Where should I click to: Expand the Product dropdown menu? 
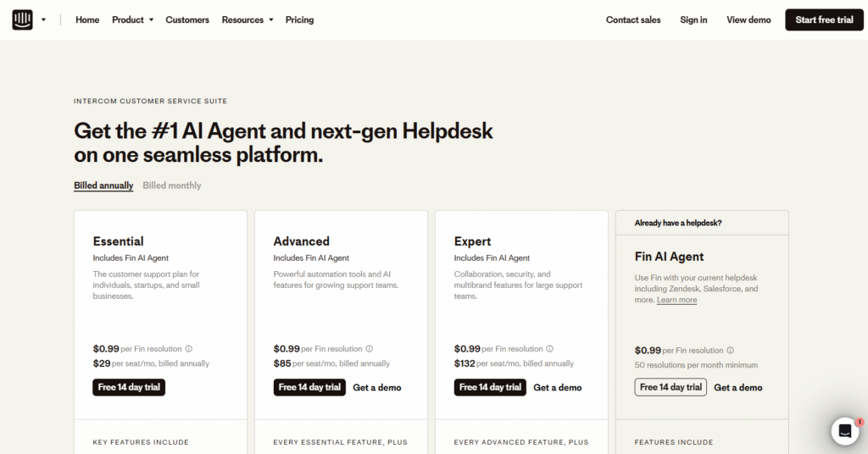[x=133, y=19]
